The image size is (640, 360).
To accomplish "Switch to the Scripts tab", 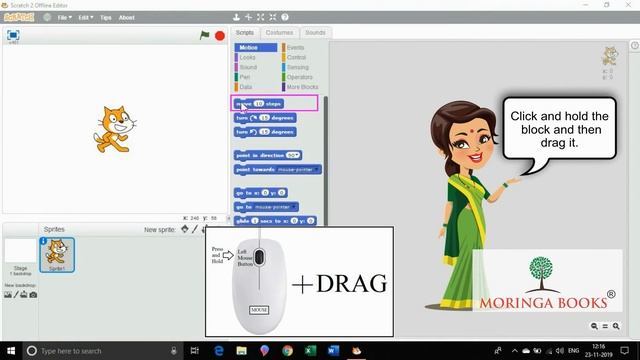I will click(x=244, y=32).
